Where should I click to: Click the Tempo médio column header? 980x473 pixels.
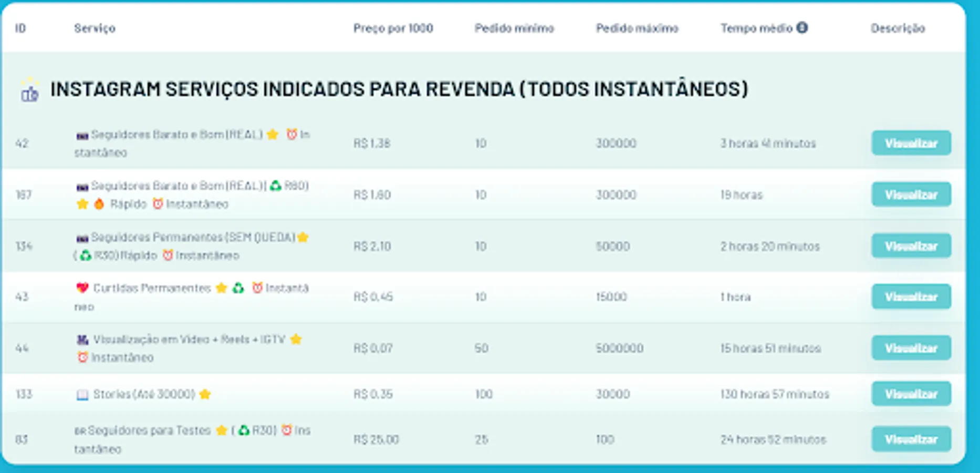756,28
